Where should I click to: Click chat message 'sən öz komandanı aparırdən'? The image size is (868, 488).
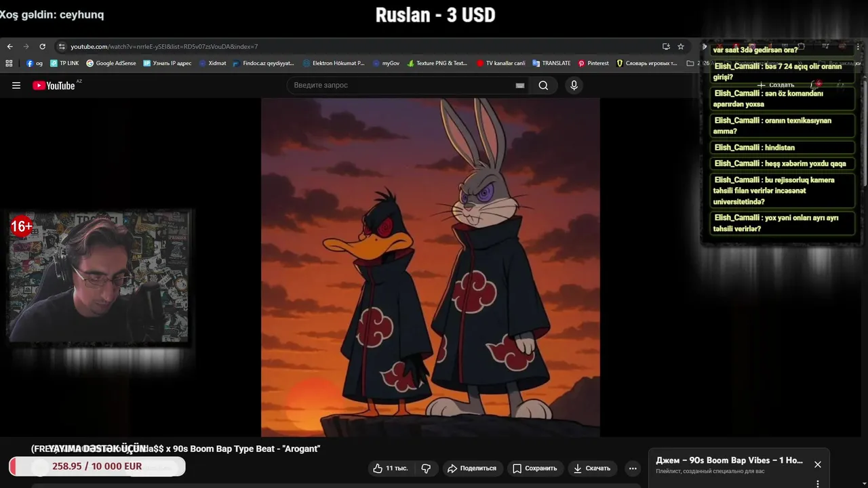(783, 98)
